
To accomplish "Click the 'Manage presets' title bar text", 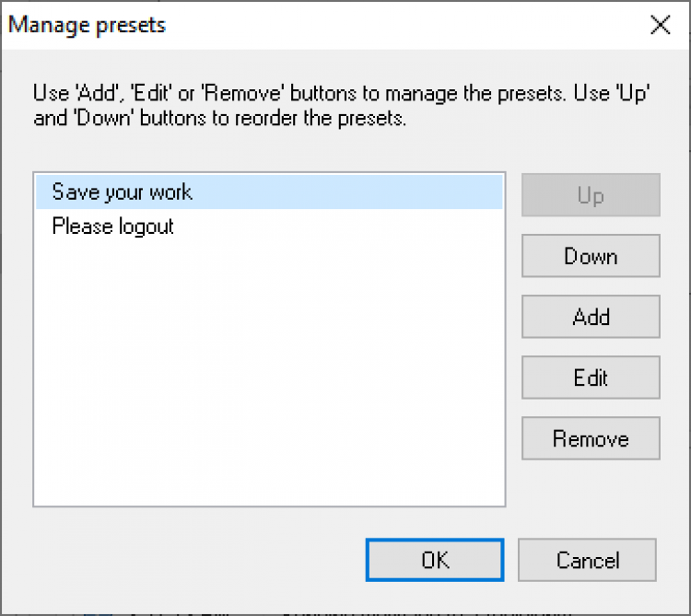I will pyautogui.click(x=88, y=25).
